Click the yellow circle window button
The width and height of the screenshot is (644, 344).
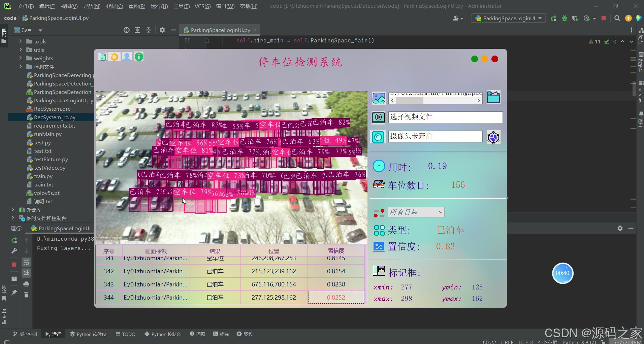click(485, 59)
